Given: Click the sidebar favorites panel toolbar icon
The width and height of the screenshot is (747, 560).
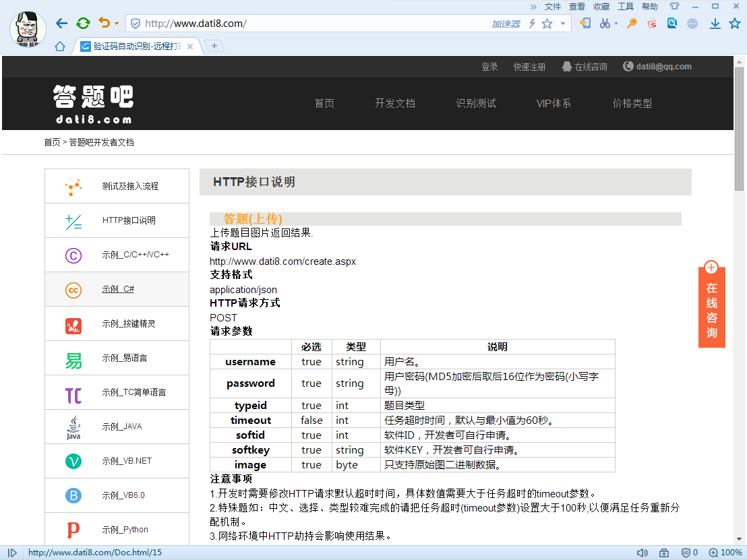Looking at the screenshot, I should pyautogui.click(x=585, y=23).
